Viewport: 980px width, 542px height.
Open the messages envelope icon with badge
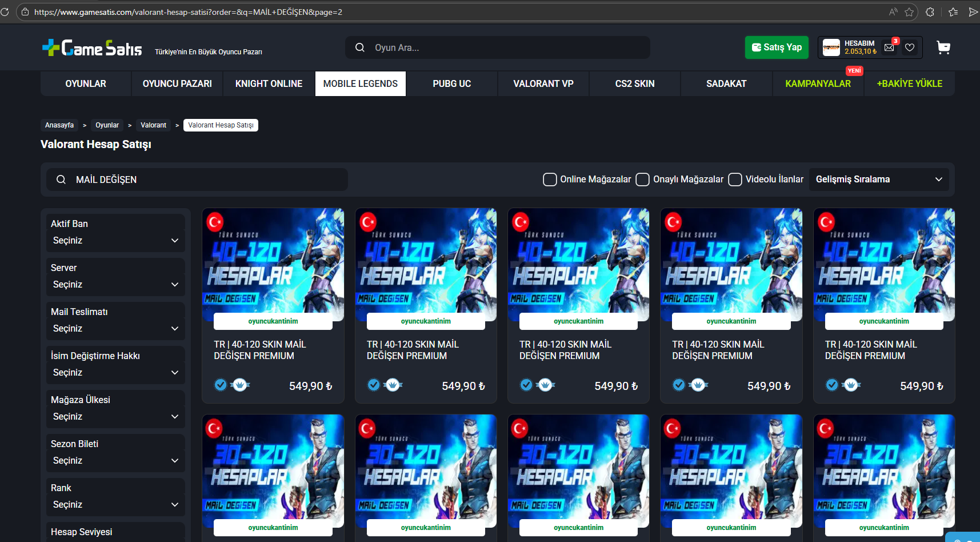coord(889,47)
